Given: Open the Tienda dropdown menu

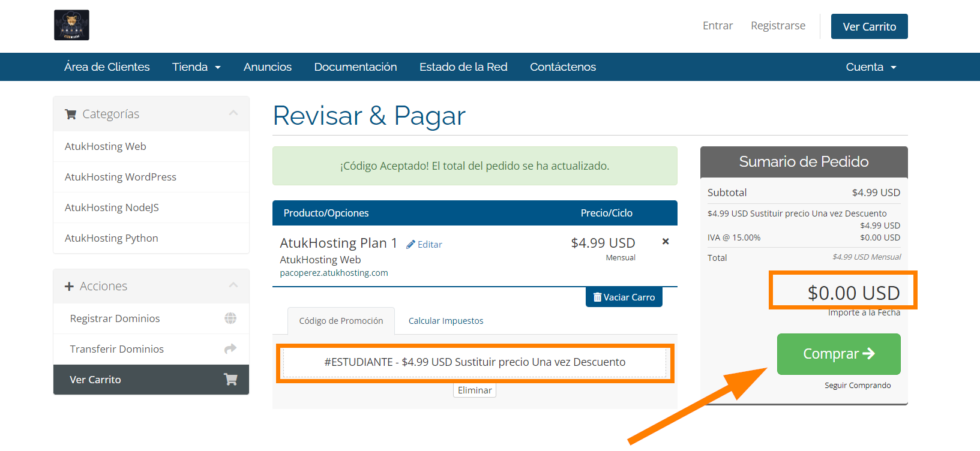Looking at the screenshot, I should [x=196, y=67].
